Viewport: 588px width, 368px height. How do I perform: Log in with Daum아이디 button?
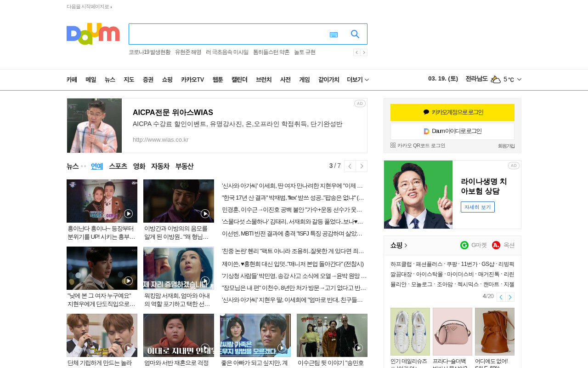pos(452,131)
